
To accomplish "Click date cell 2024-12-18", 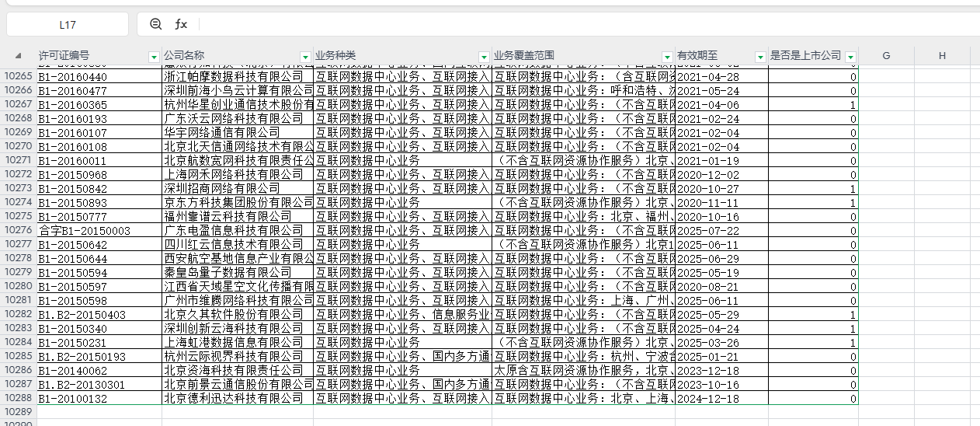I will [721, 399].
